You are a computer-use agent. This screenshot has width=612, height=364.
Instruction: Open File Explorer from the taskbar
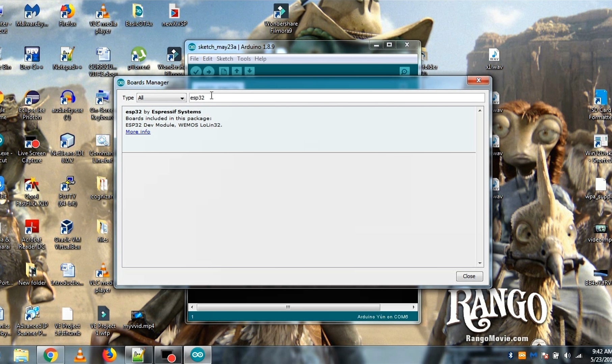(21, 355)
